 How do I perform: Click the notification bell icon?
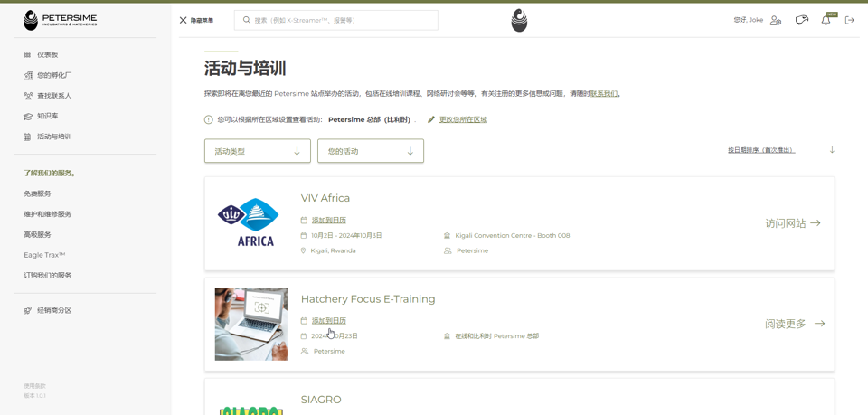click(826, 20)
